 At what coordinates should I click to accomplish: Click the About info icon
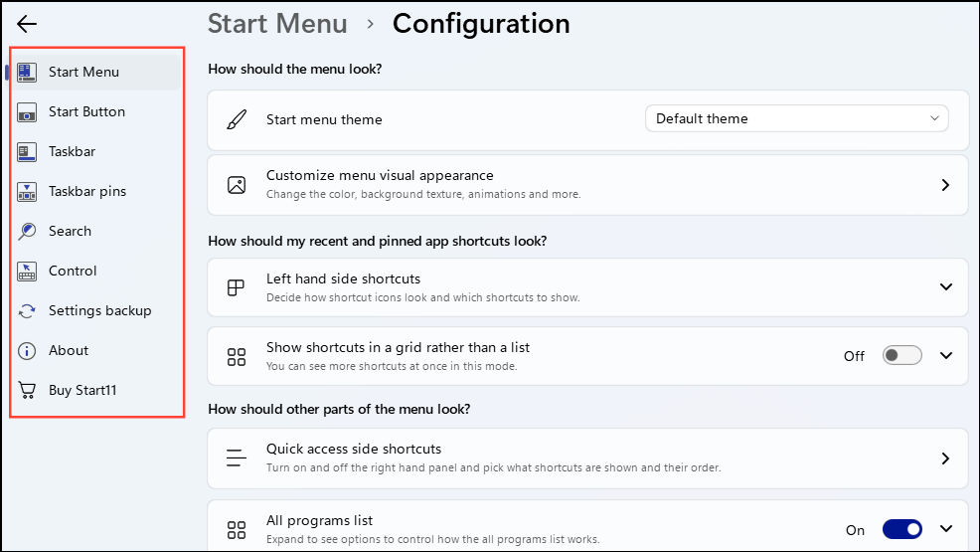pos(28,351)
